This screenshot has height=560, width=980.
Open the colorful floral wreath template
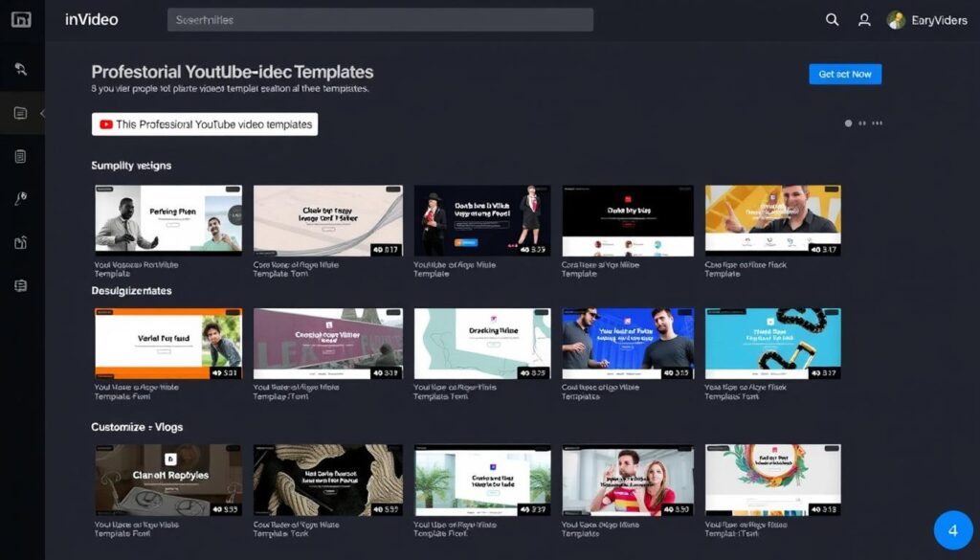click(x=773, y=480)
